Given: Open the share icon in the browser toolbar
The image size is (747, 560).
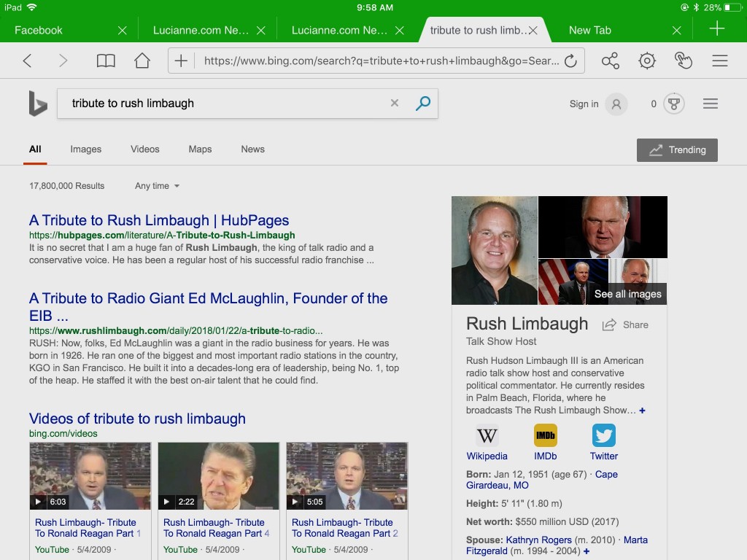Looking at the screenshot, I should point(611,61).
